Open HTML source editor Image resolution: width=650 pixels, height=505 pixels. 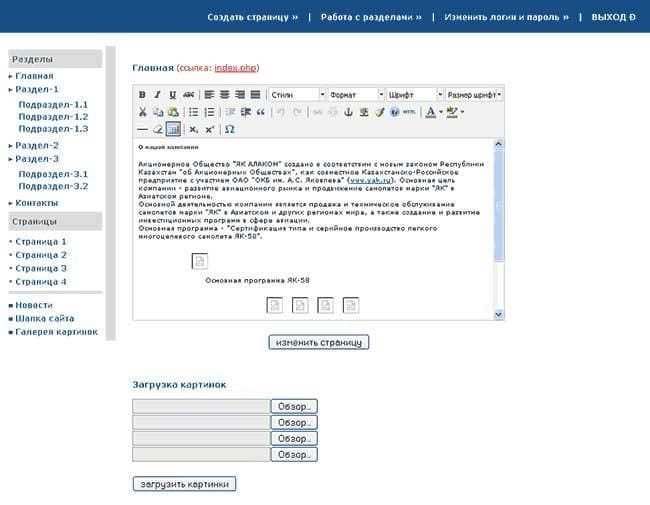click(409, 112)
